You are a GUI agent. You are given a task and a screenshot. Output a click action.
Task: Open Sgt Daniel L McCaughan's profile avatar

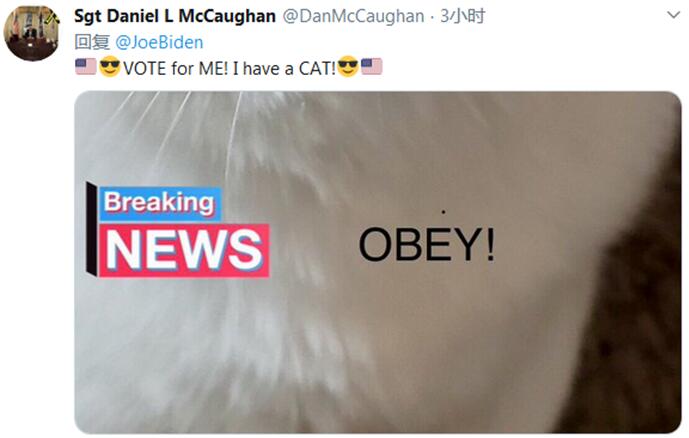click(x=31, y=33)
